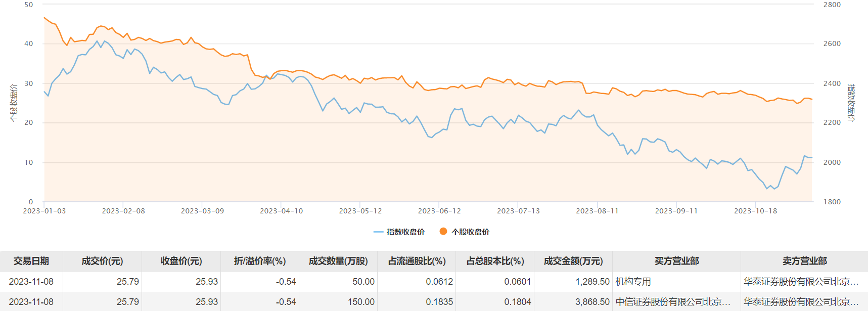Select the 收盘价(元) column header

click(x=181, y=261)
